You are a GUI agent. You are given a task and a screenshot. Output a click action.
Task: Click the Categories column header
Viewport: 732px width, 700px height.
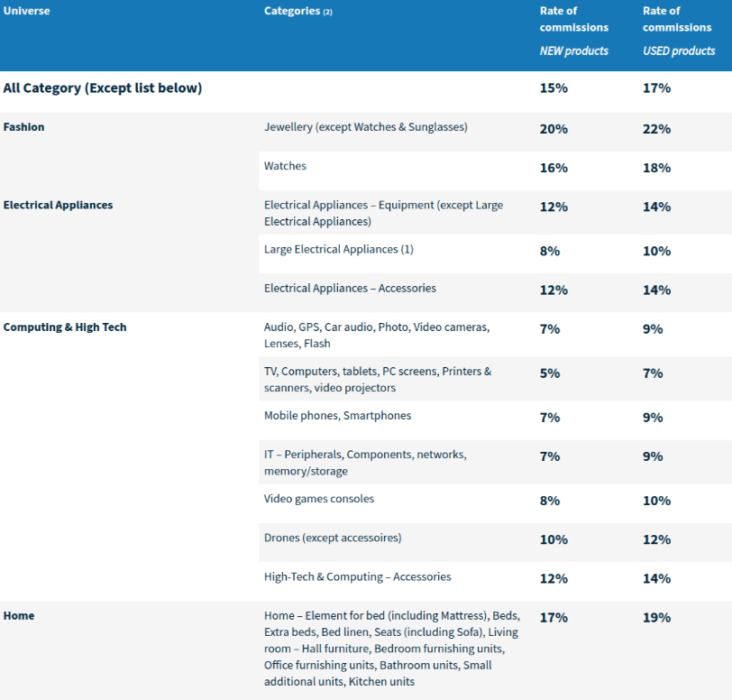click(297, 11)
